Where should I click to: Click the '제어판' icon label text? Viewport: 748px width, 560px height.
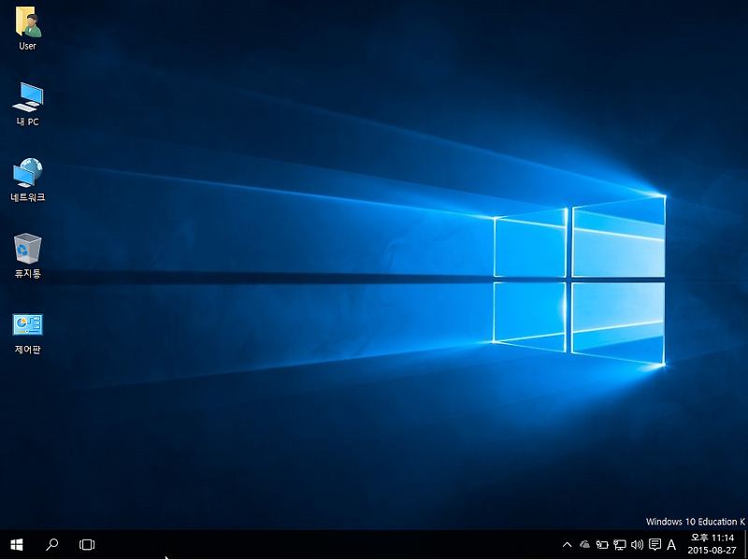[28, 349]
